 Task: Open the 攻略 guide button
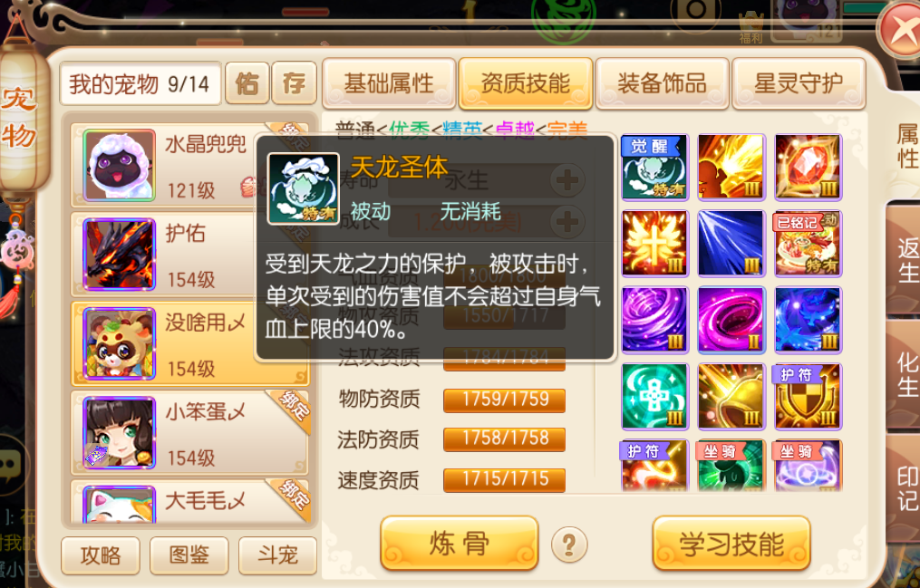[x=101, y=554]
